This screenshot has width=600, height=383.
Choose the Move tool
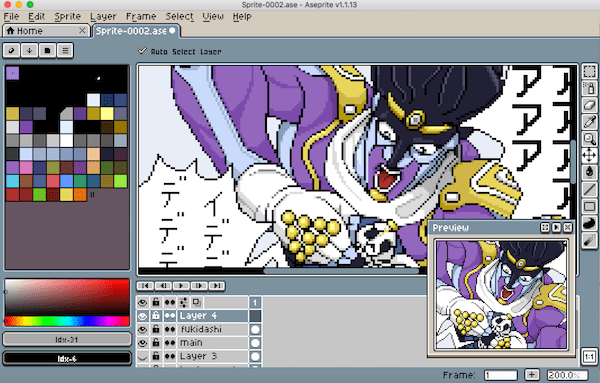point(589,155)
